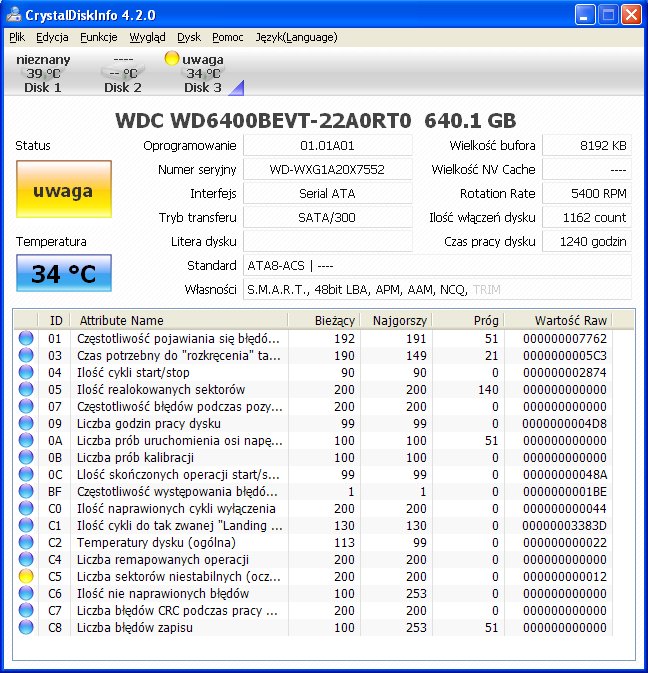648x673 pixels.
Task: Click blue status orb for attribute 05
Action: [26, 389]
